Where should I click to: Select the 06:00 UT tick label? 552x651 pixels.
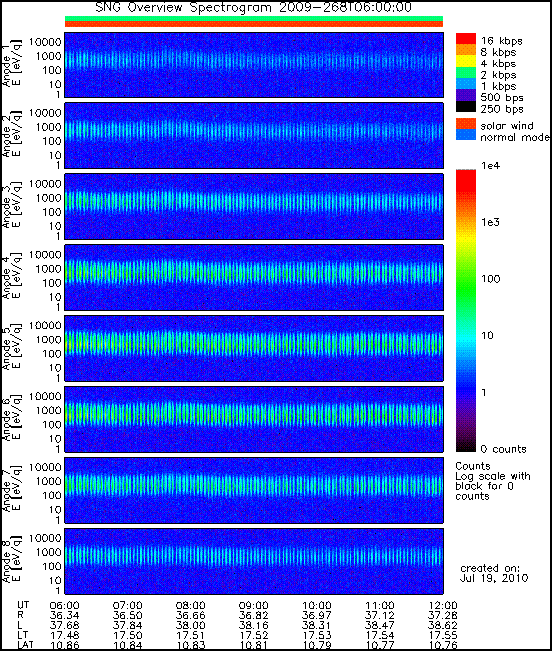(64, 605)
